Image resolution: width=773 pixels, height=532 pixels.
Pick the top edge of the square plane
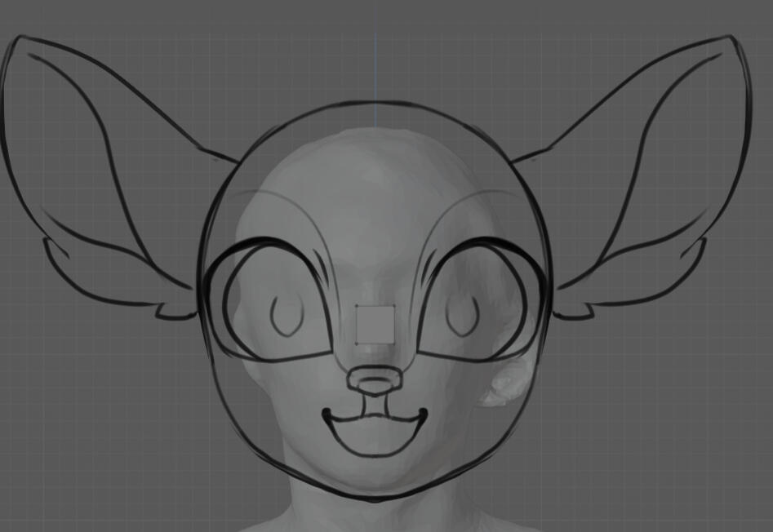375,307
